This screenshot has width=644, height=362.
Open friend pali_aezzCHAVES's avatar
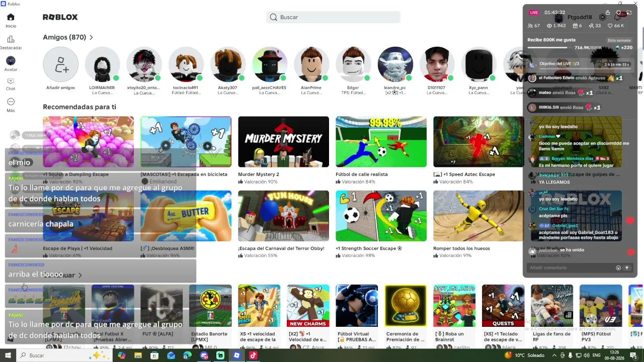pyautogui.click(x=269, y=64)
